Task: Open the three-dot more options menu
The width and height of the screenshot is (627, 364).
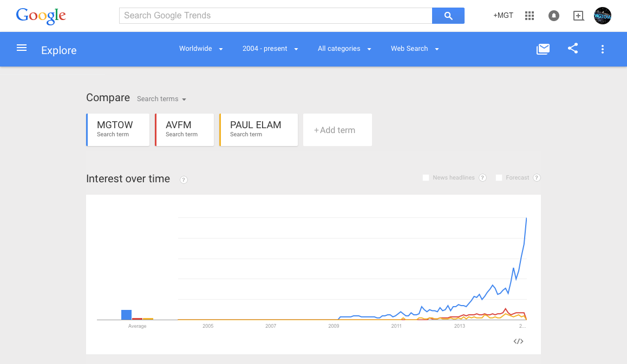Action: pos(603,49)
